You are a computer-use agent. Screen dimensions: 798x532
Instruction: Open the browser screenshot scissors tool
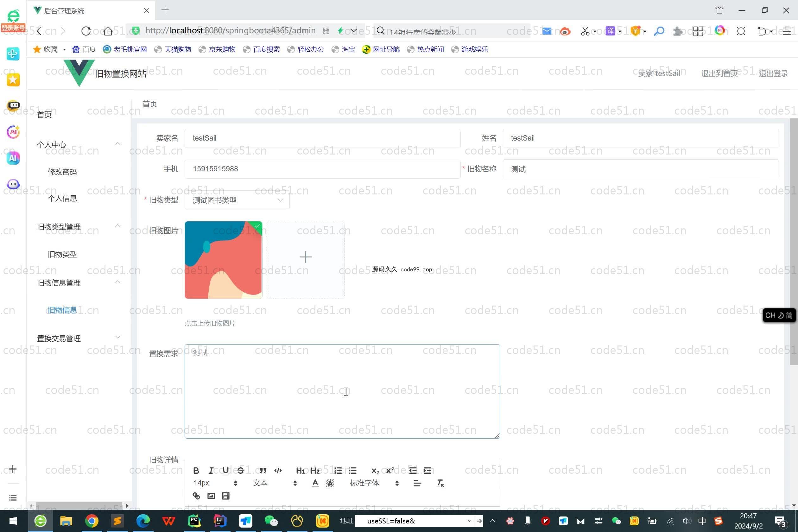585,31
